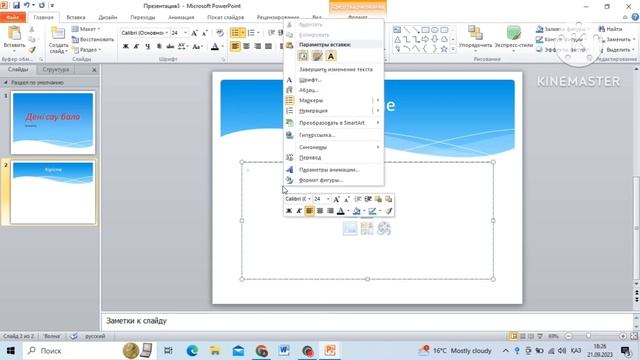Click the Заменить replace button

pyautogui.click(x=616, y=40)
